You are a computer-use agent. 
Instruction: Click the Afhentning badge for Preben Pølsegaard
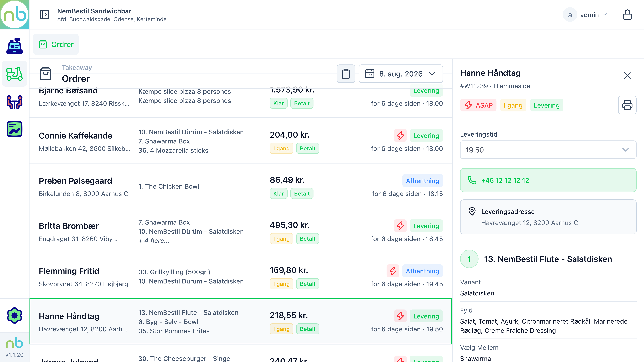422,181
